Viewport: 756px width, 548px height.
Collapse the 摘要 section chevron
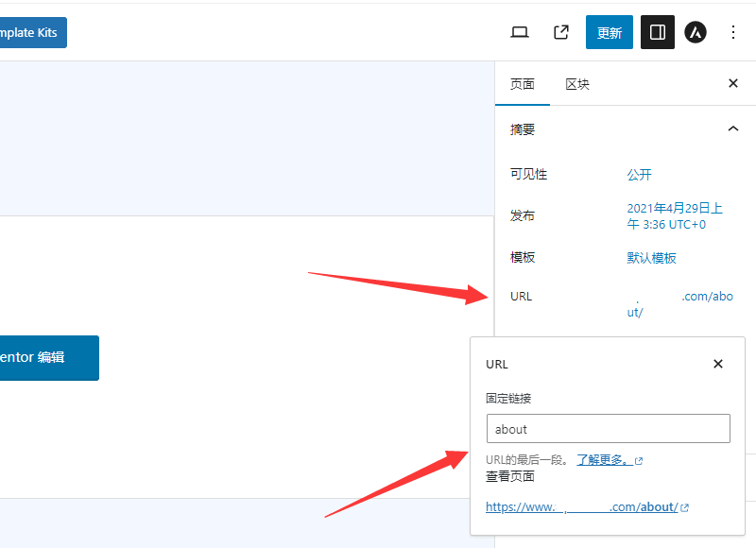click(733, 128)
